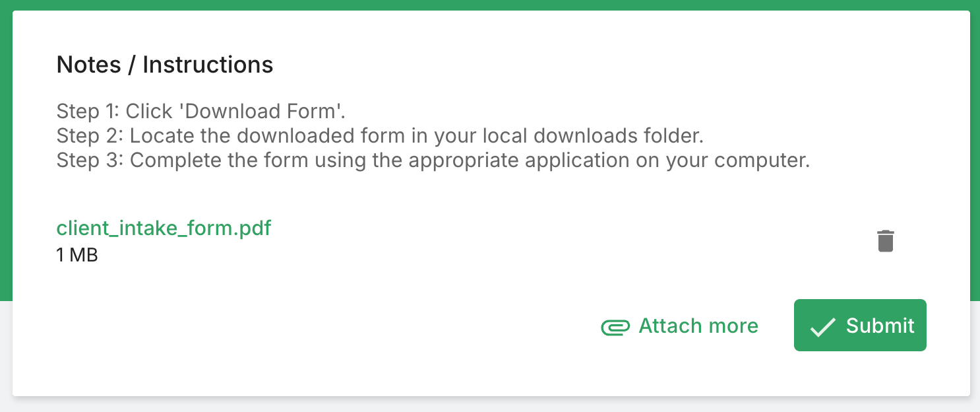The height and width of the screenshot is (412, 980).
Task: Click the word Instructions in the heading
Action: pos(208,65)
